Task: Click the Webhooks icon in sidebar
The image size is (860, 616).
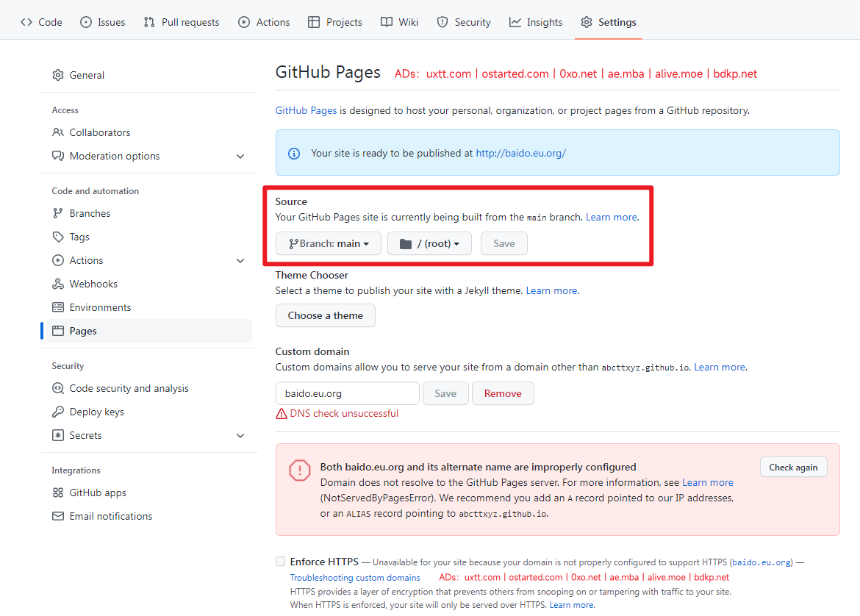Action: (x=57, y=284)
